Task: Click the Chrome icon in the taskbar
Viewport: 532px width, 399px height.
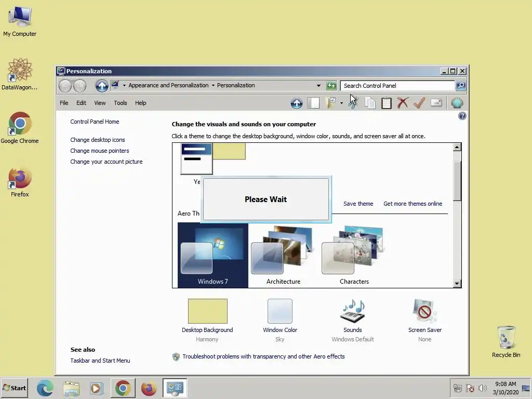Action: 123,388
